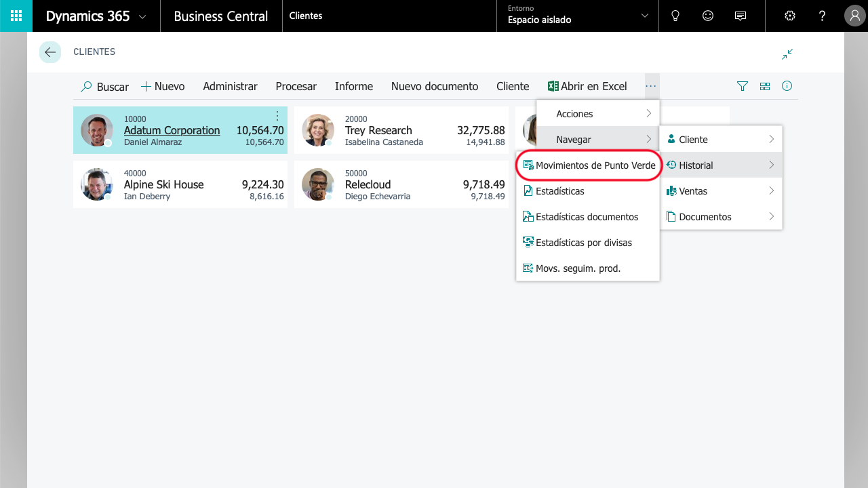The height and width of the screenshot is (488, 868).
Task: Expand the Ventas submenu
Action: pyautogui.click(x=721, y=191)
